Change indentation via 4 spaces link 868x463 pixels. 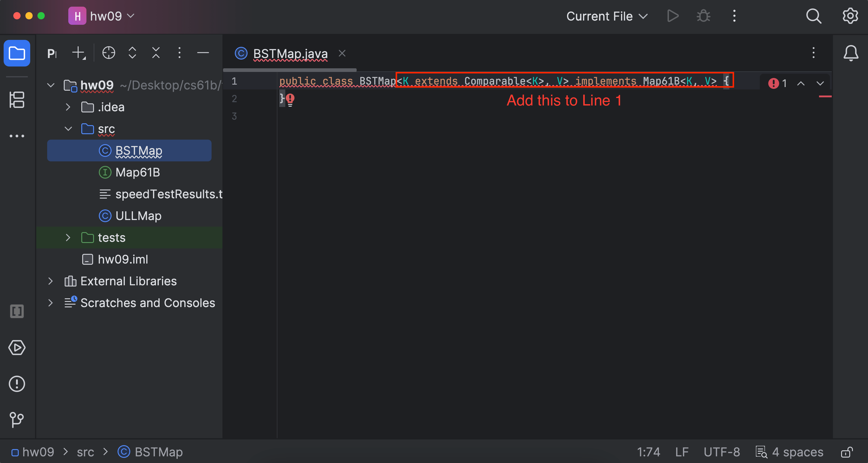point(797,452)
